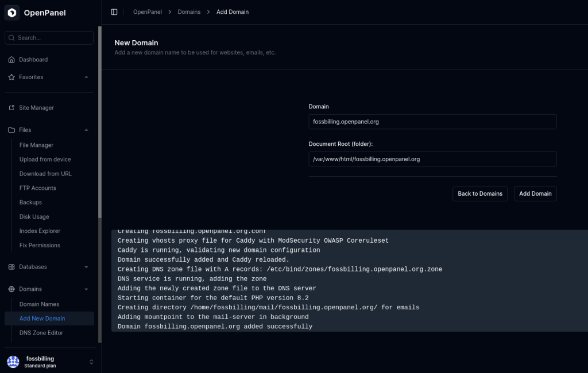
Task: Select Fix Permissions
Action: (x=40, y=245)
